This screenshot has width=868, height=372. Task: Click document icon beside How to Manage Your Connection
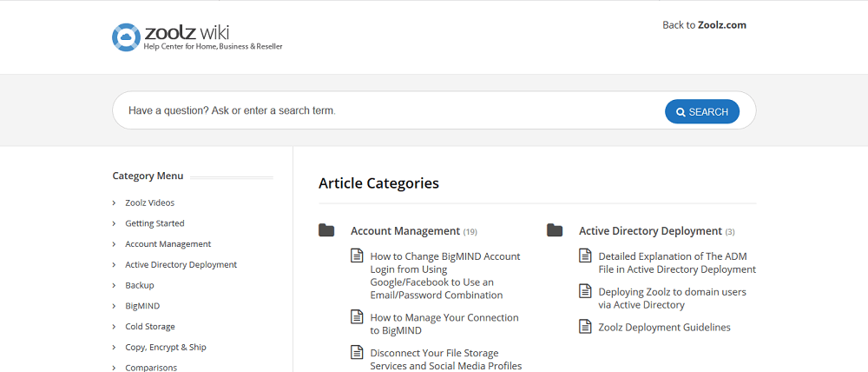click(x=358, y=317)
